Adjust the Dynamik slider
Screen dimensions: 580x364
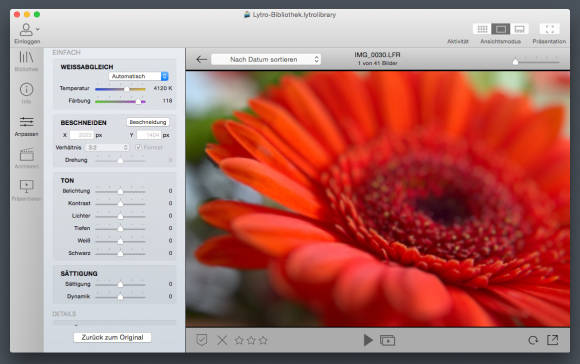[x=120, y=297]
